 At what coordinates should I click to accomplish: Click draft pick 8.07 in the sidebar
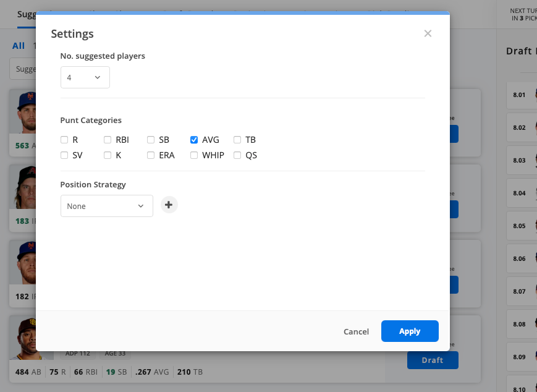pos(522,291)
